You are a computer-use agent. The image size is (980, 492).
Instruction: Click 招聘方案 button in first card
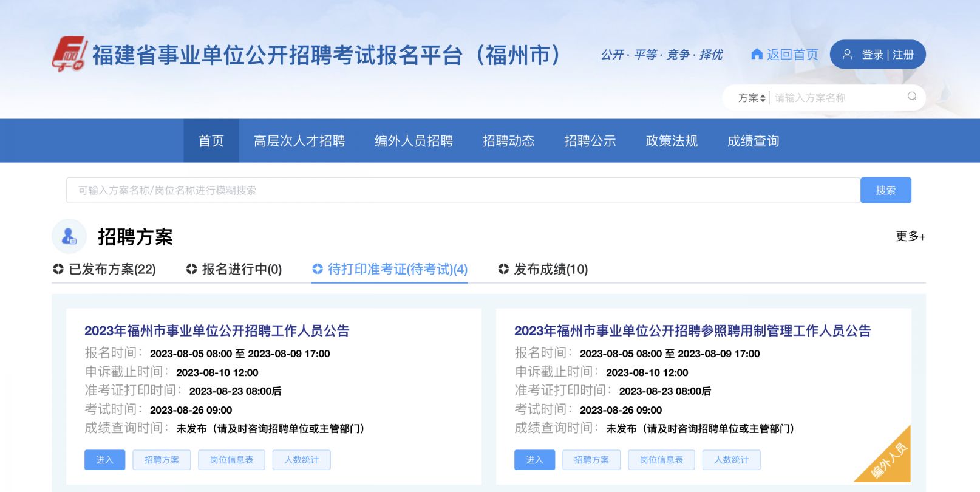tap(162, 460)
